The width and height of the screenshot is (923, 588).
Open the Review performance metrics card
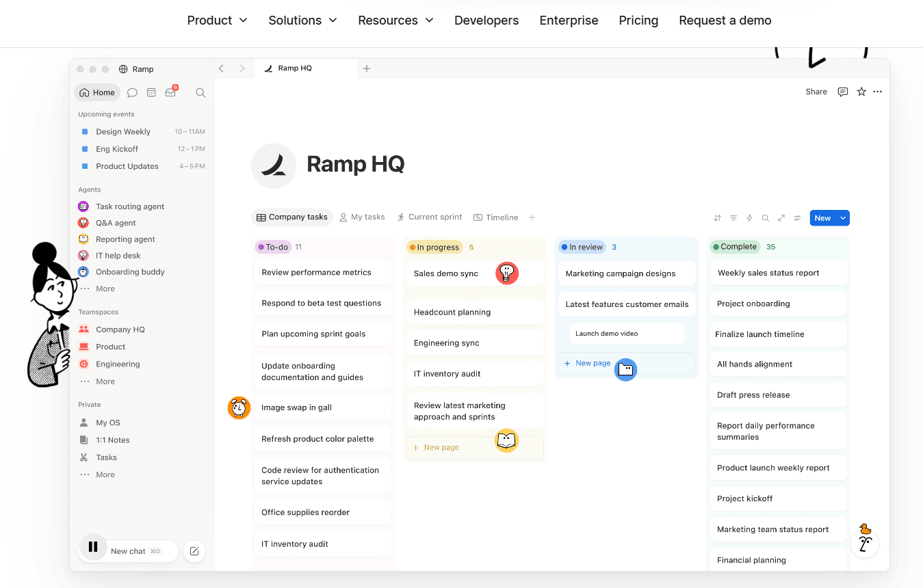coord(324,272)
